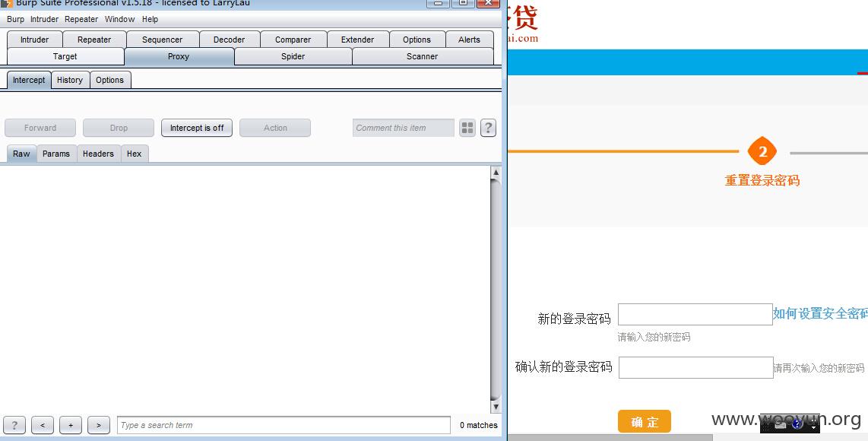Switch to the Extender tab
The height and width of the screenshot is (441, 868).
(357, 40)
